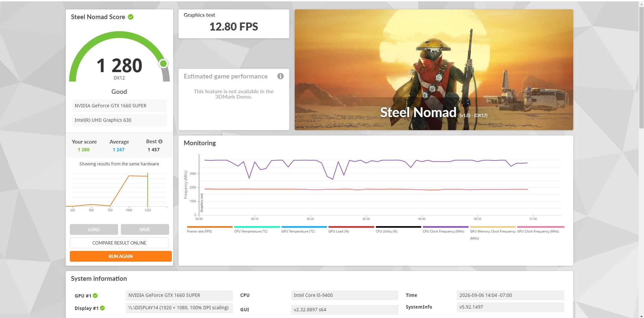644x318 pixels.
Task: Toggle the GPU Clock Frequency legend series
Action: (x=540, y=230)
